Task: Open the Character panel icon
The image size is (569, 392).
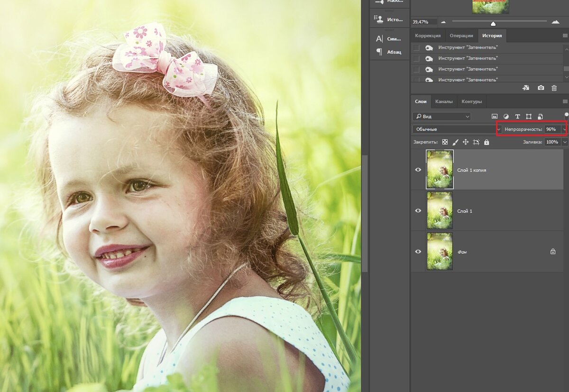Action: pyautogui.click(x=379, y=39)
